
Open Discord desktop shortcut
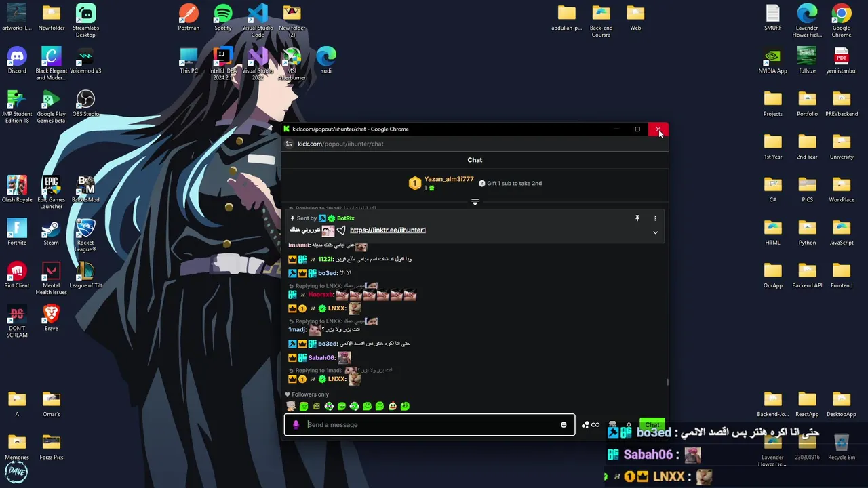[17, 60]
